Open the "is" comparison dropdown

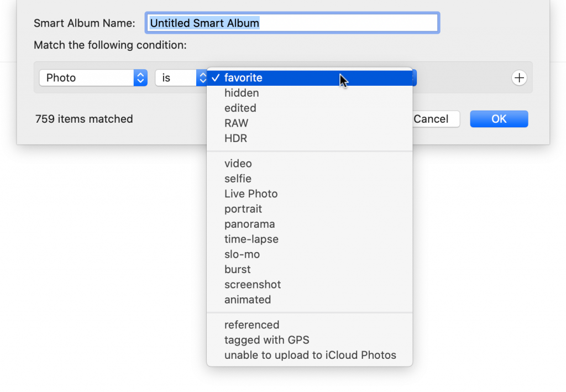[178, 77]
